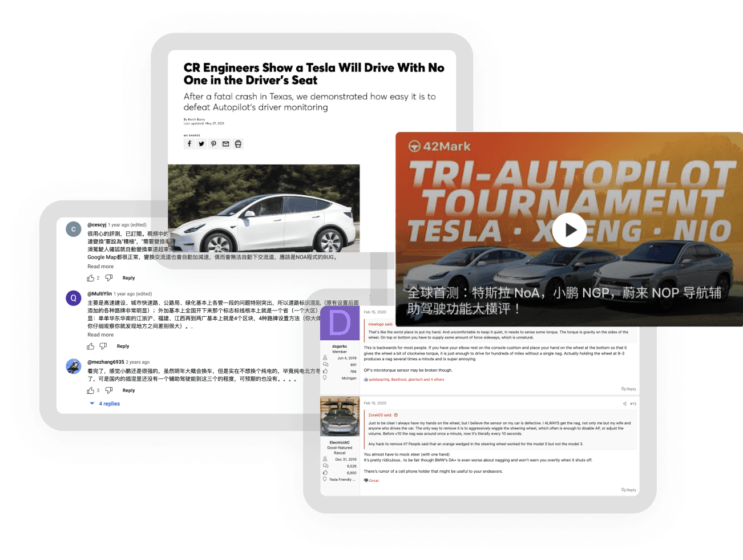Reply to @MultiYlin's comment
743x560 pixels.
point(123,347)
